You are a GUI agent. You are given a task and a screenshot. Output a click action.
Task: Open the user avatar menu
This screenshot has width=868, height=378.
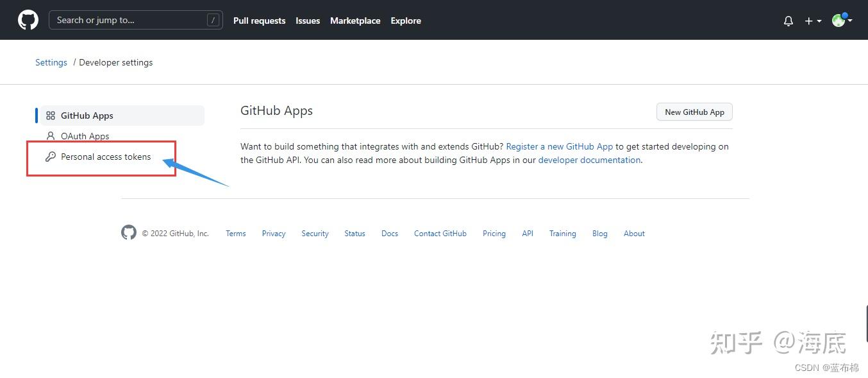(x=841, y=21)
